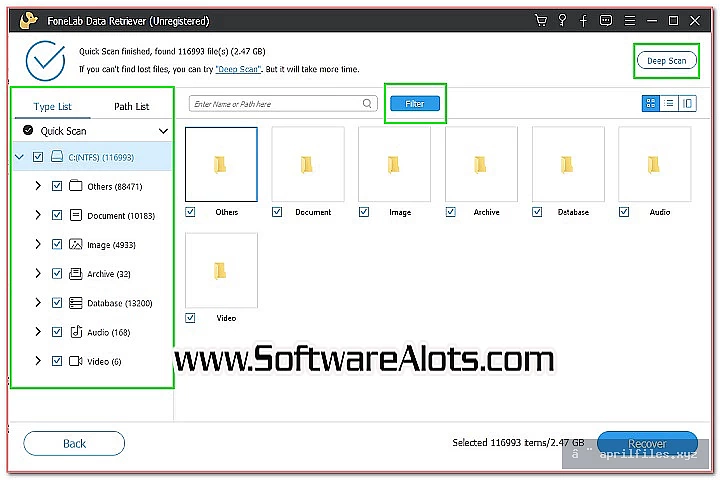The height and width of the screenshot is (480, 720).
Task: Uncheck Others (88471) checkbox in tree
Action: coord(57,186)
